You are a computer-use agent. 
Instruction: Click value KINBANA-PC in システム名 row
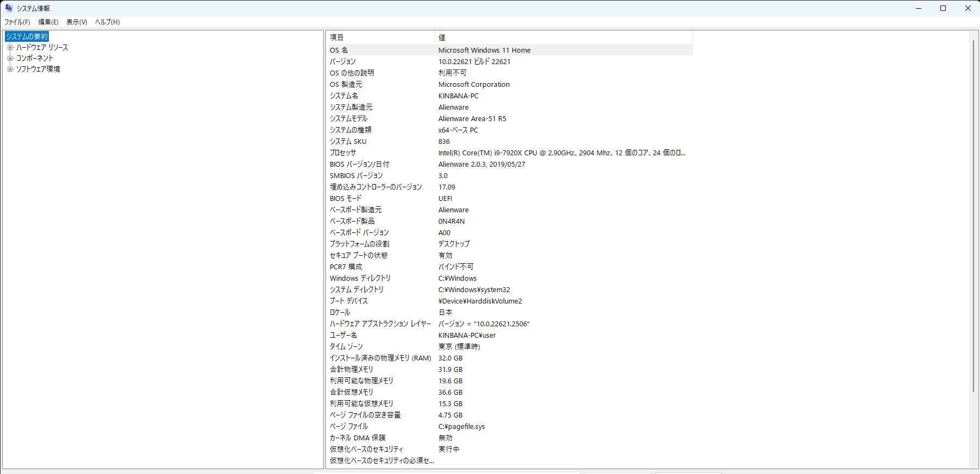click(458, 96)
